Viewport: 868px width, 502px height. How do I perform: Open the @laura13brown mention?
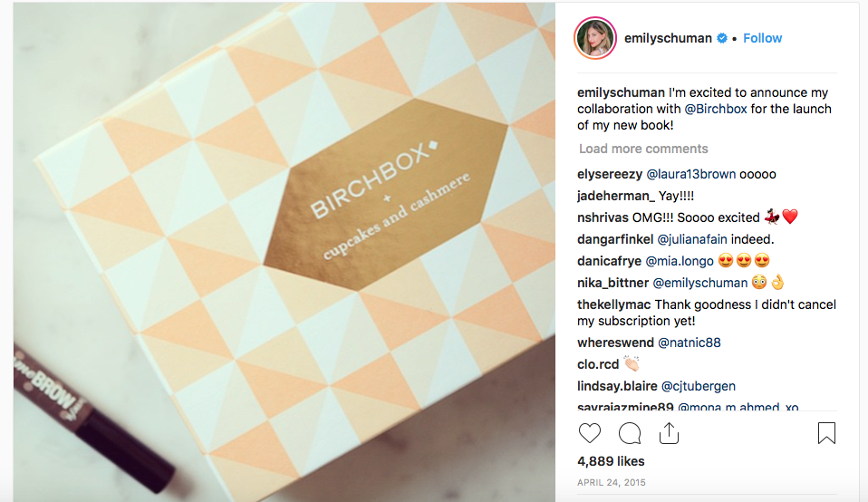click(x=690, y=174)
